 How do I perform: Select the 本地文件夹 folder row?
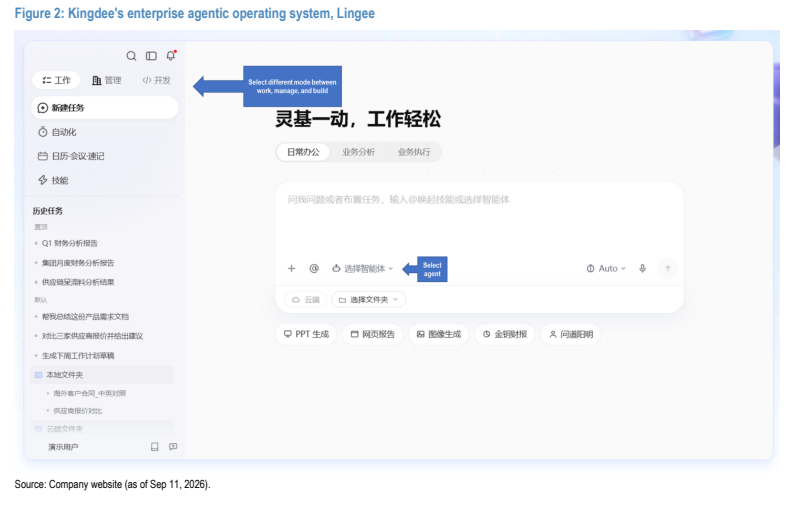click(x=102, y=375)
